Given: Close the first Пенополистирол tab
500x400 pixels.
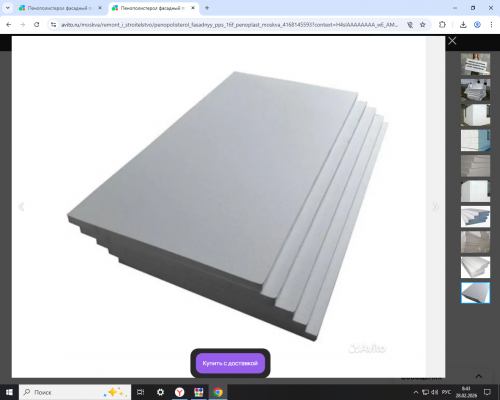Looking at the screenshot, I should click(100, 8).
